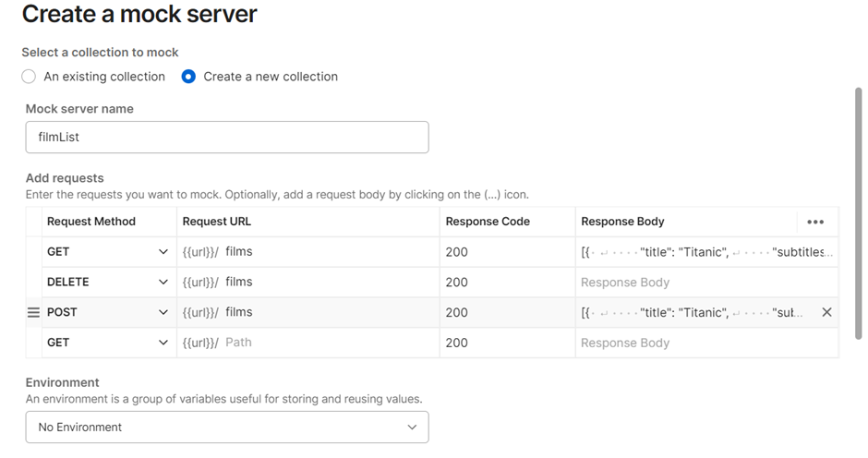Screen dimensions: 868x458
Task: Select 'An existing collection' radio option
Action: [x=29, y=77]
